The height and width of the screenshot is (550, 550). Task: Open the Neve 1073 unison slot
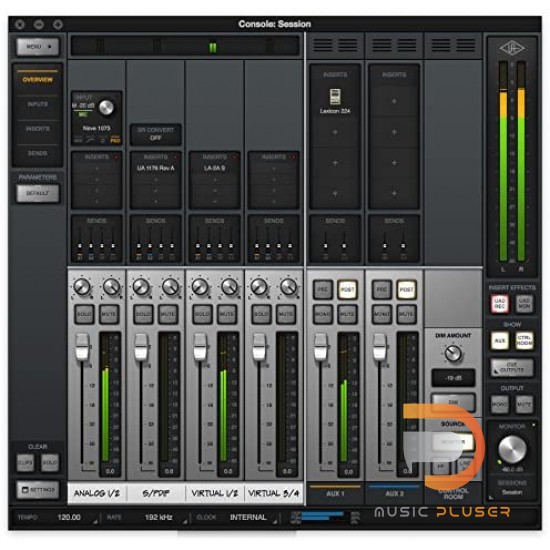96,128
